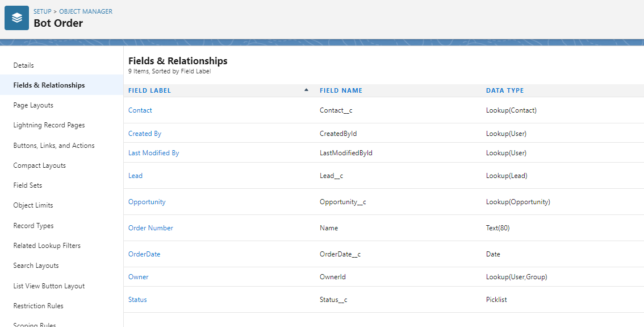The image size is (644, 327).
Task: Select Page Layouts in the sidebar
Action: (x=34, y=105)
